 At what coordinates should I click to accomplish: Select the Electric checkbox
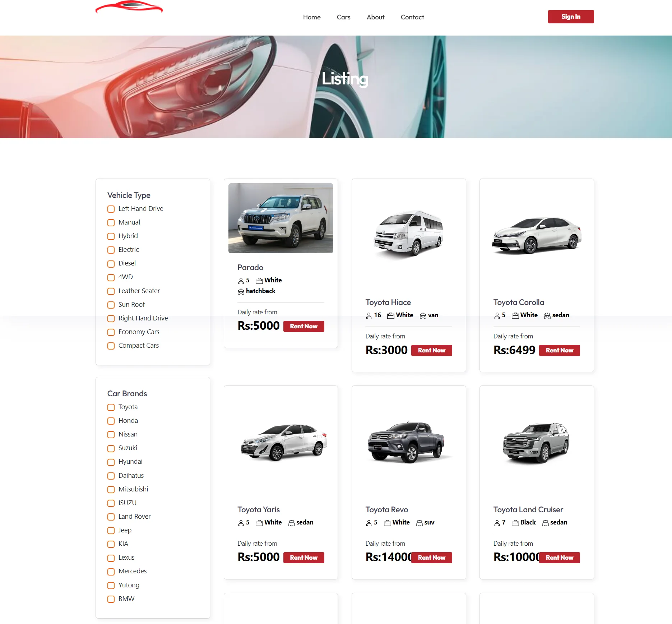point(111,250)
